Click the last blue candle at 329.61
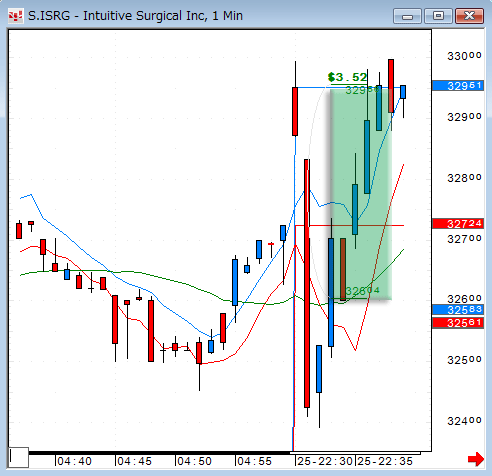The image size is (492, 476). [403, 92]
